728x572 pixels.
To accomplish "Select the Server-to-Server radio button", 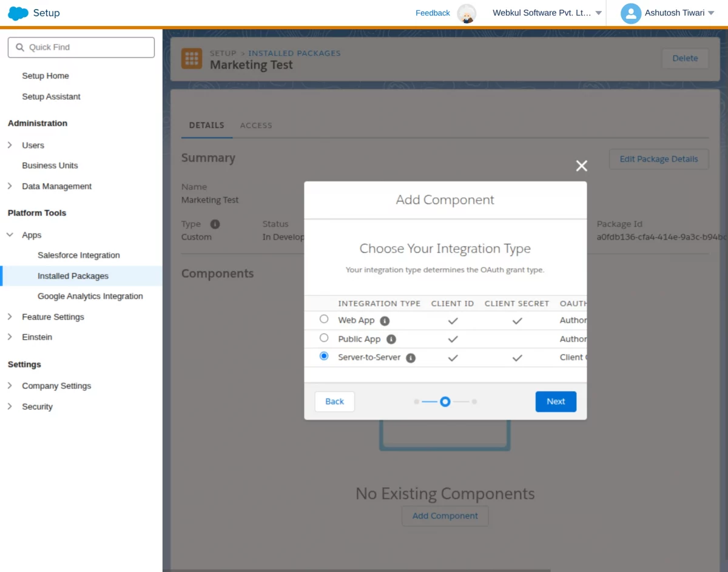I will click(x=324, y=356).
